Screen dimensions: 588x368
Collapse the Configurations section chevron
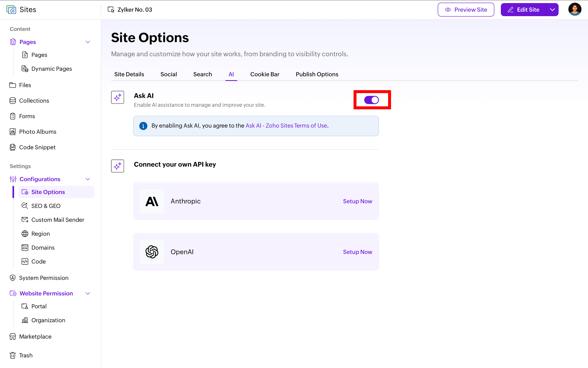88,179
